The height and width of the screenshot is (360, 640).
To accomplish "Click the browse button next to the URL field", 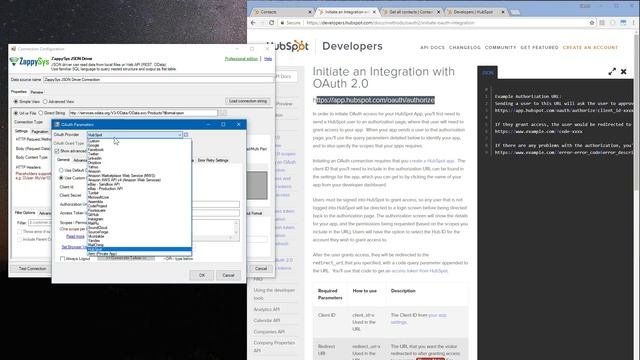I will [223, 113].
